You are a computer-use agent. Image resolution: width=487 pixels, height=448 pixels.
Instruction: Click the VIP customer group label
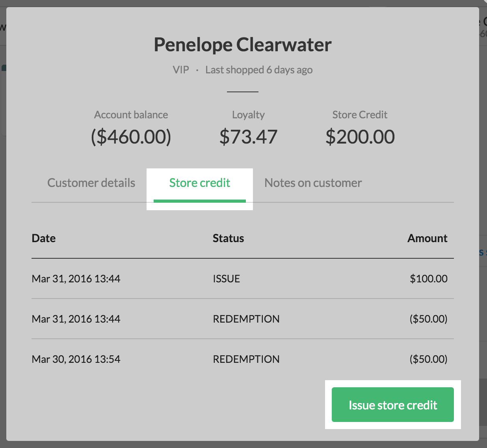[181, 70]
